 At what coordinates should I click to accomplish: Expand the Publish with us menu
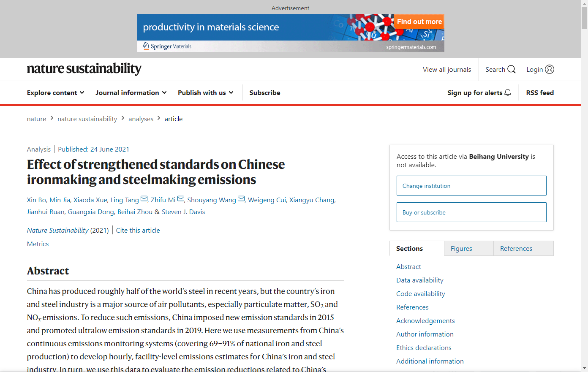205,92
